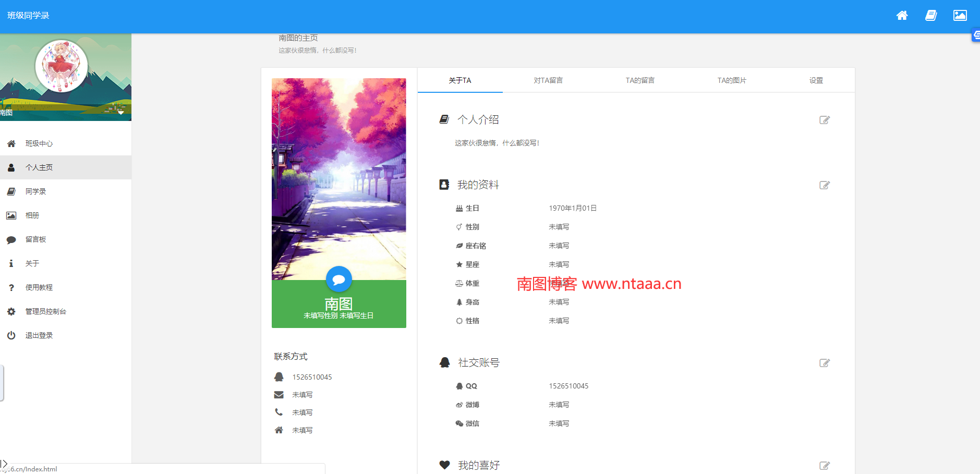Edit the 我的喜好 section
Screen dimensions: 980x474
(x=824, y=466)
